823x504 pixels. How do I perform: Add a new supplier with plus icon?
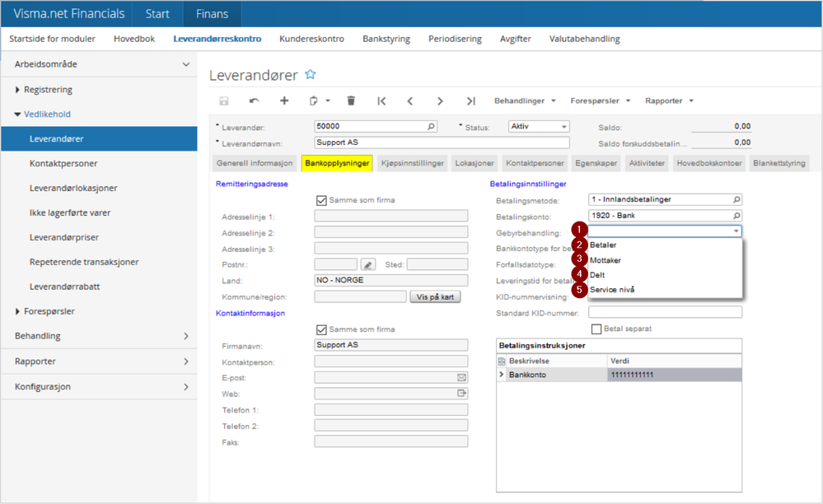[284, 100]
